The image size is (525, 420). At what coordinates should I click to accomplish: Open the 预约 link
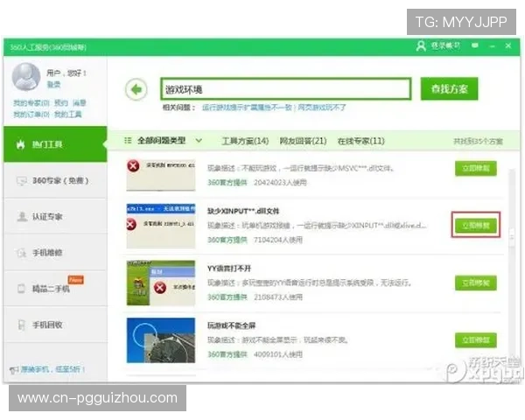[61, 103]
